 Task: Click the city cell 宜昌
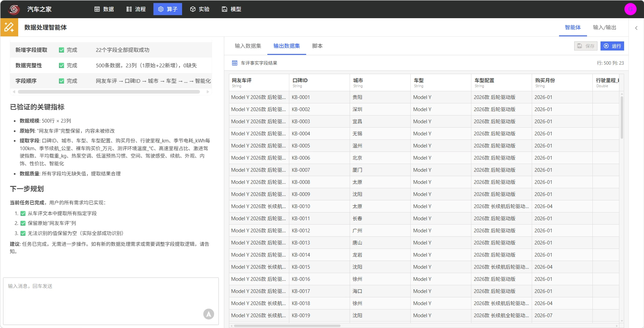click(x=380, y=122)
